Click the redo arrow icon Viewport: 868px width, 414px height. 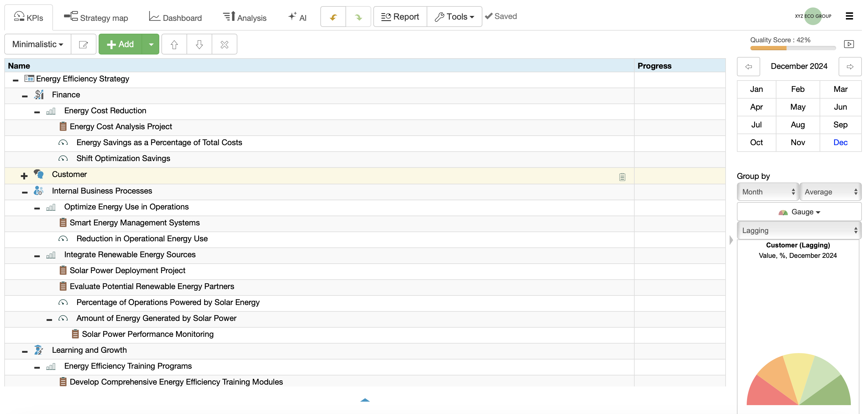358,17
